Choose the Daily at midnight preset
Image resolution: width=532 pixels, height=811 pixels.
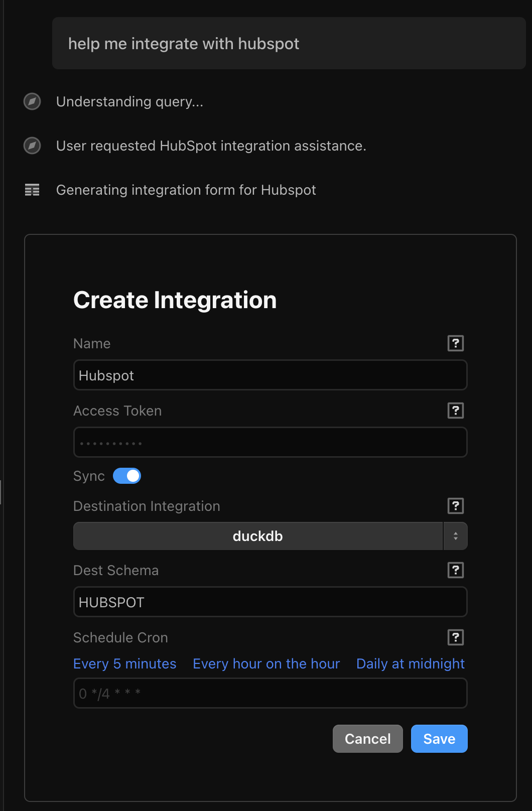click(410, 663)
